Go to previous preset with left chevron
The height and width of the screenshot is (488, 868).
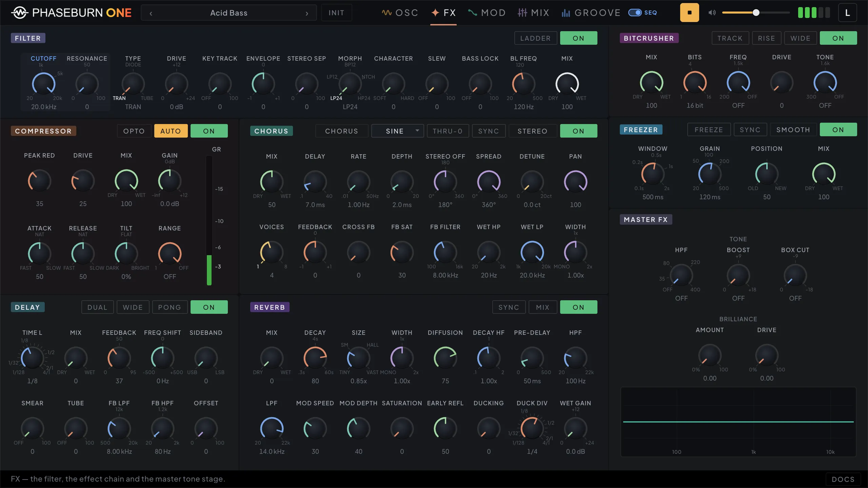151,13
